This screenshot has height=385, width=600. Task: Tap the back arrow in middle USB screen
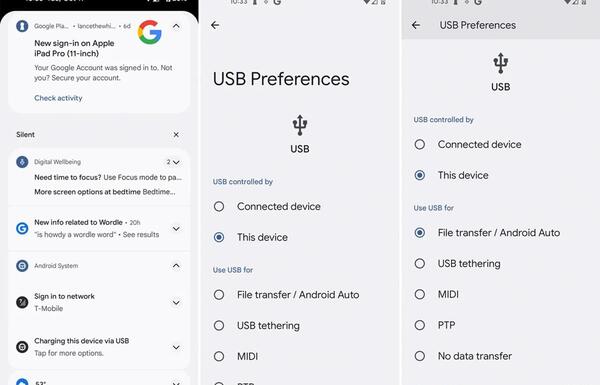tap(215, 25)
